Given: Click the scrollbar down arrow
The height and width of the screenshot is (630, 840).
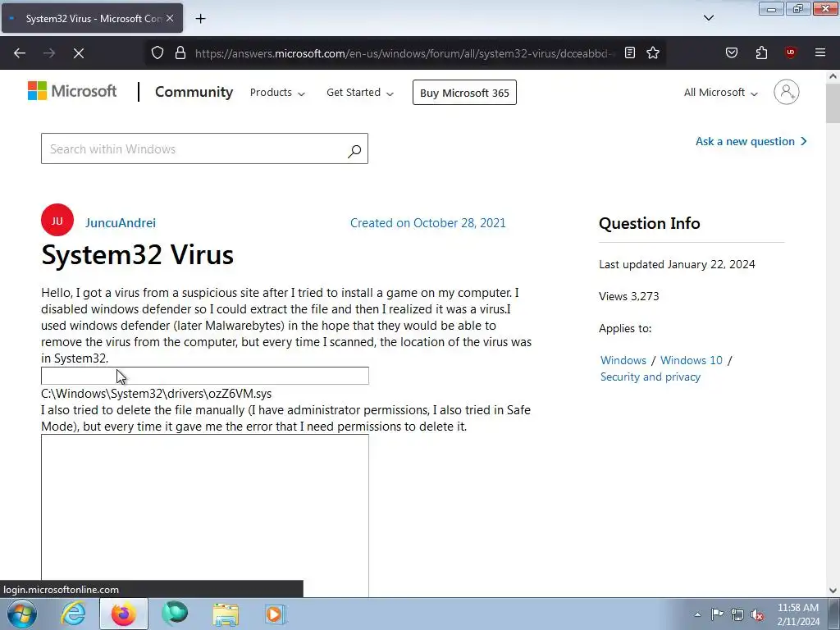Looking at the screenshot, I should click(x=833, y=591).
